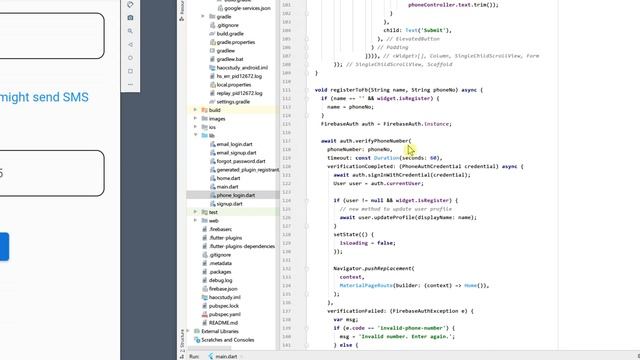Expand External Libraries node
640x360 pixels.
pos(188,331)
